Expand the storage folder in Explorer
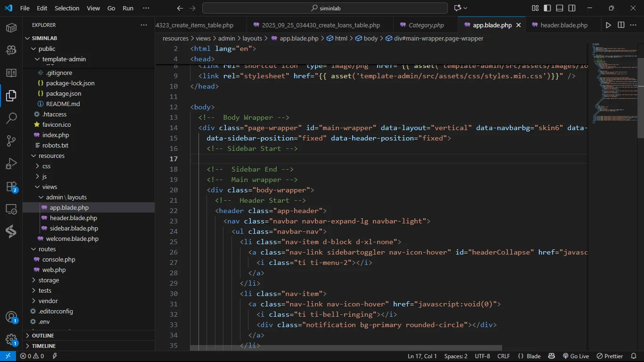Viewport: 644px width, 362px height. pyautogui.click(x=49, y=280)
